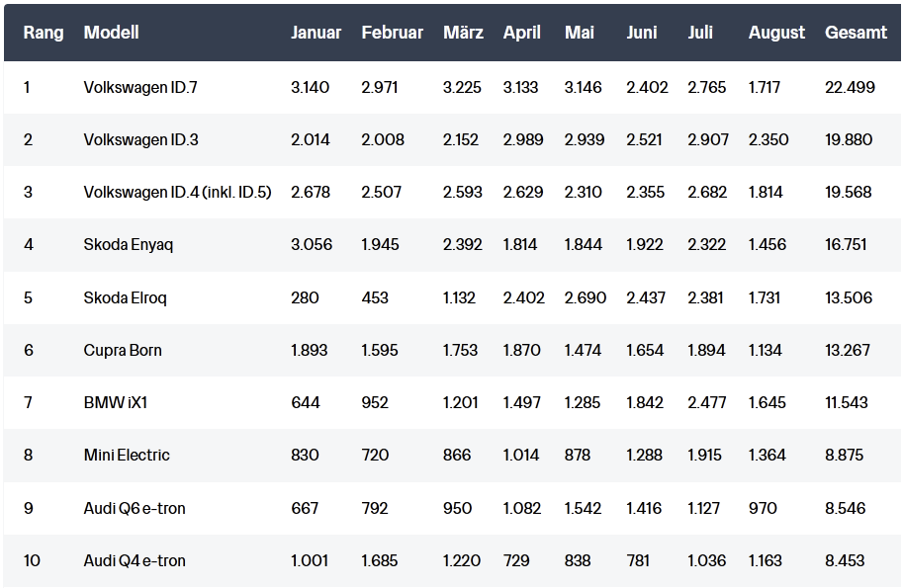Click May value 1.542 for Audi Q6 e-tron

pos(583,509)
